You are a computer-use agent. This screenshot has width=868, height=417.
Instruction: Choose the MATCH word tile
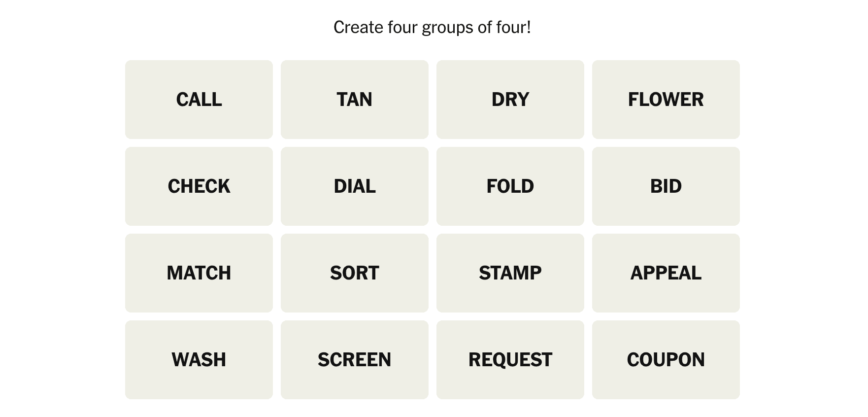199,273
